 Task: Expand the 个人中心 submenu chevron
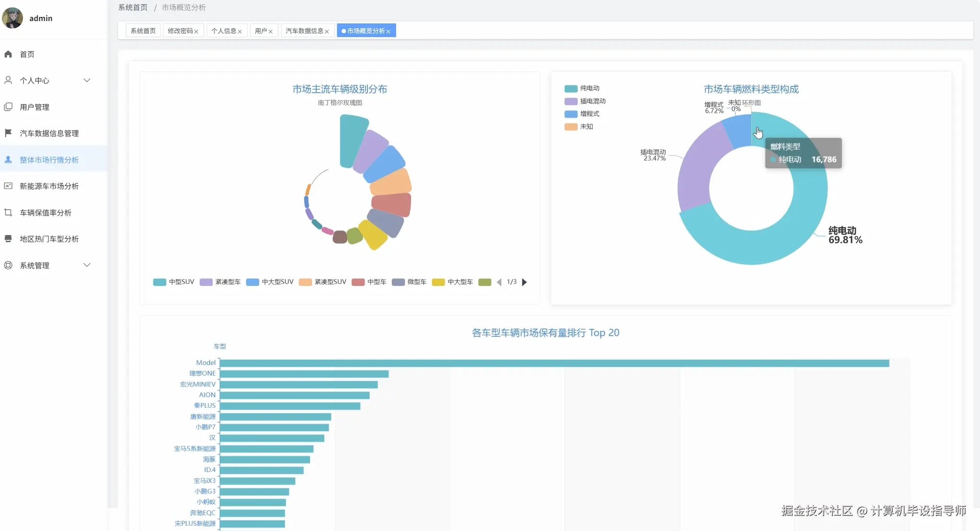(87, 80)
